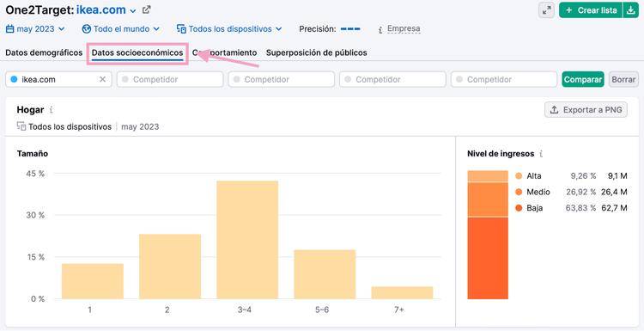The image size is (644, 331).
Task: Click the Alta legend color dot
Action: [519, 176]
